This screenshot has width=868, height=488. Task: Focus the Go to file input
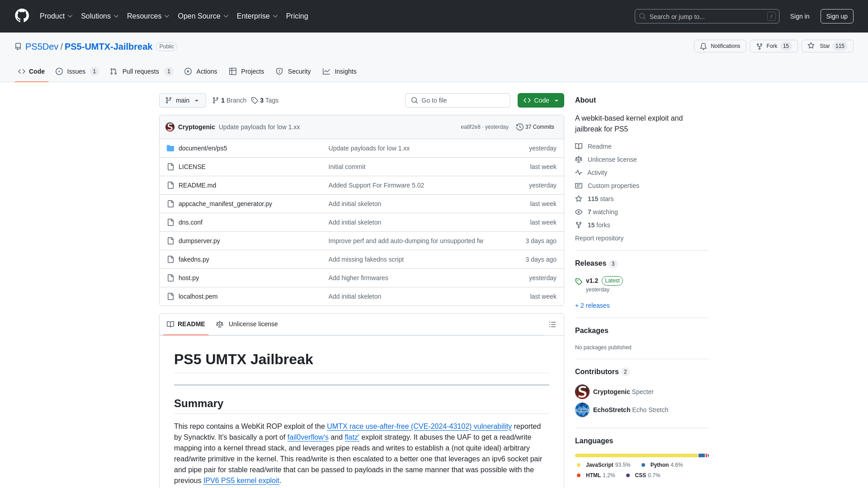458,100
